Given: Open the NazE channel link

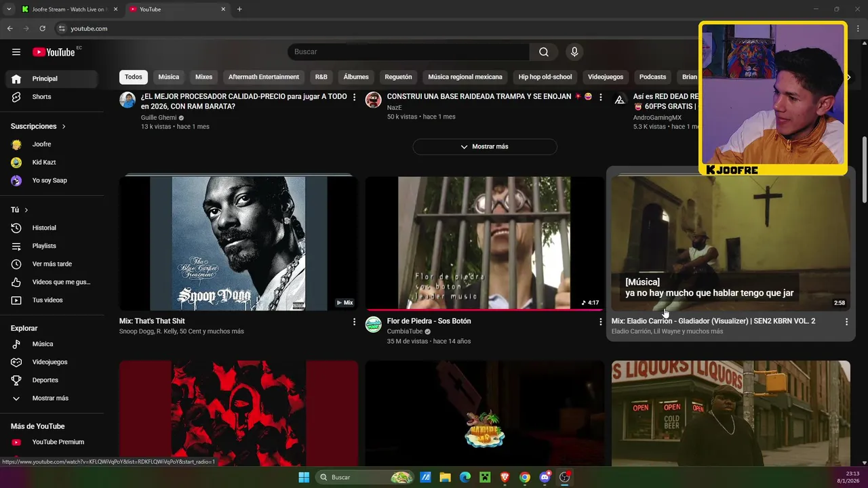Looking at the screenshot, I should coord(395,108).
